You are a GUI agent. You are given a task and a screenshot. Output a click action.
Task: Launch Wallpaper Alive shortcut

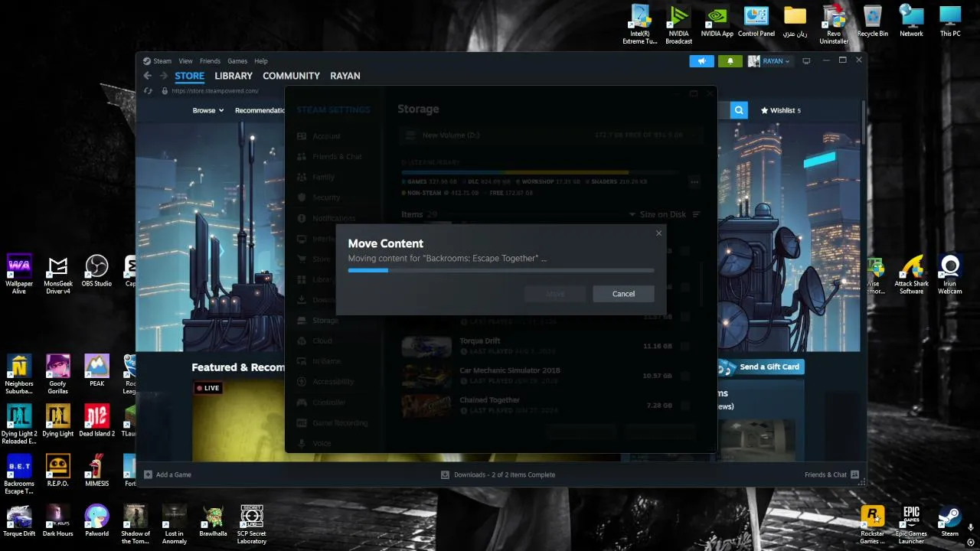coord(19,275)
